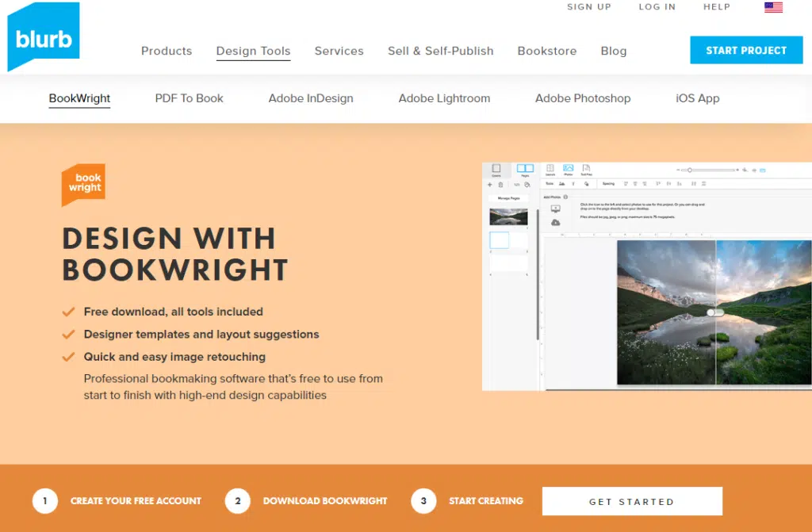Open the Services navigation menu
Image resolution: width=812 pixels, height=532 pixels.
[x=339, y=51]
